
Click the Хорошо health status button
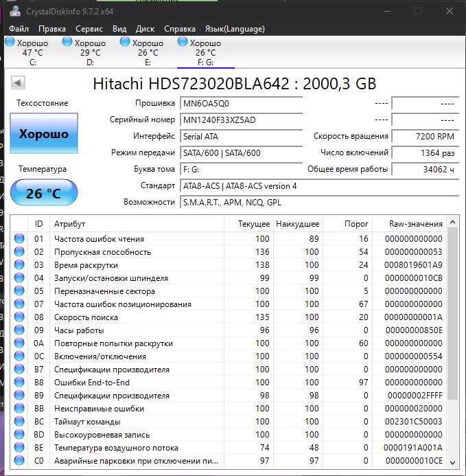coord(44,133)
